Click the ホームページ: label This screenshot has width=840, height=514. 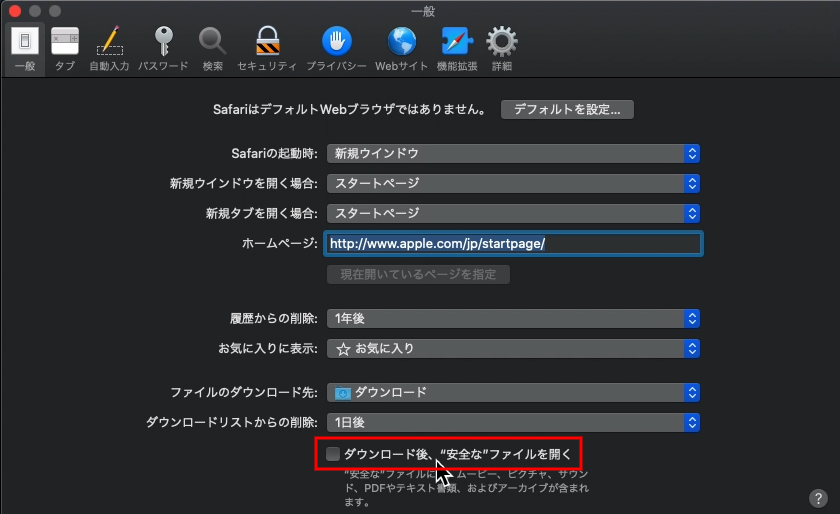tap(280, 244)
